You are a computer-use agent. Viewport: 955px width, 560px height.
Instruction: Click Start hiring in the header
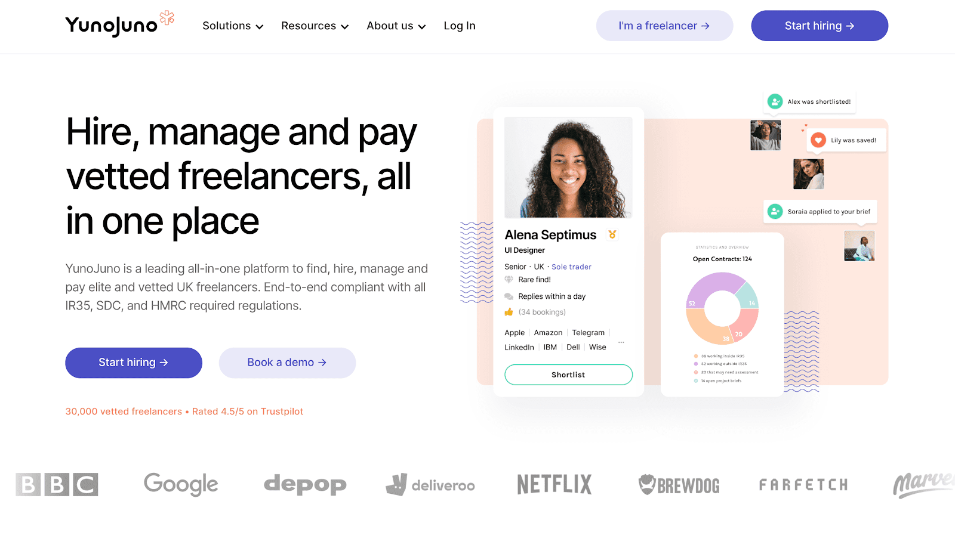(820, 26)
